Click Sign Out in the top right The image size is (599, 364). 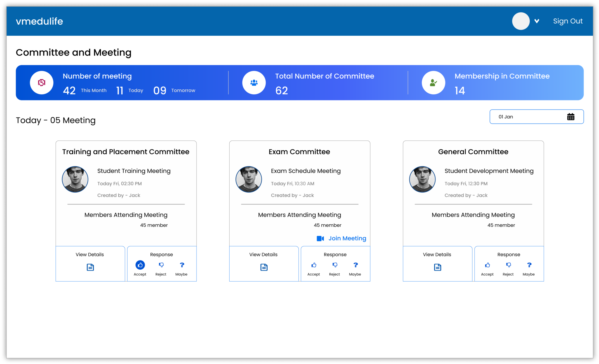pyautogui.click(x=568, y=21)
